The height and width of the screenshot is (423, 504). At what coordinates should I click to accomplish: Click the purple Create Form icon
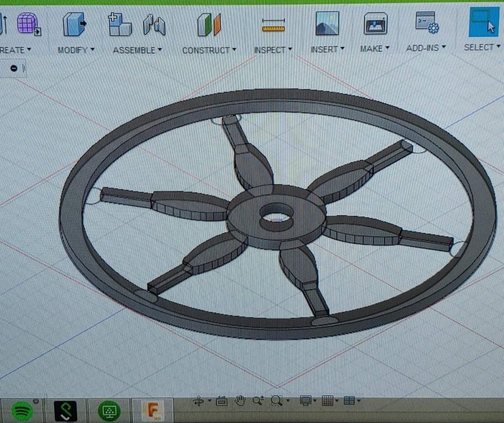(x=28, y=24)
